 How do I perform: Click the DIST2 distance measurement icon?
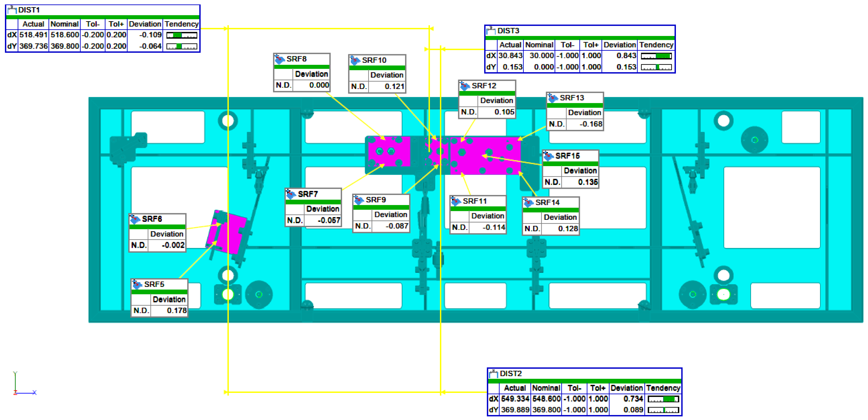pos(493,373)
